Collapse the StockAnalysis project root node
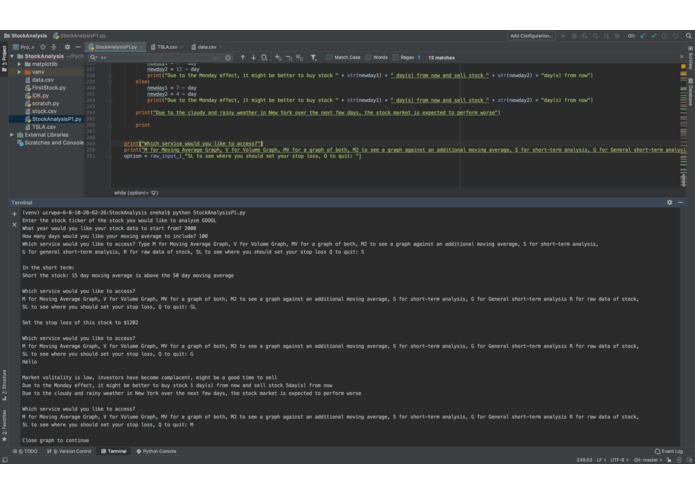The width and height of the screenshot is (695, 494). [x=12, y=56]
